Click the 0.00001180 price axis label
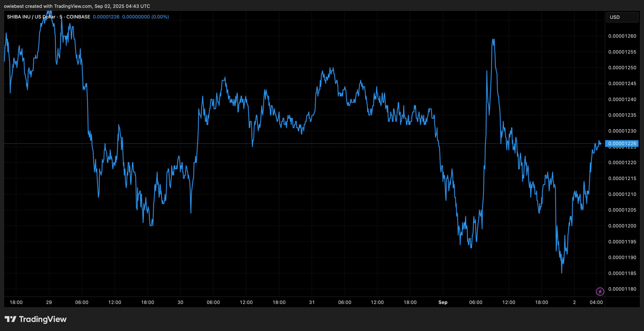644x331 pixels. click(622, 289)
